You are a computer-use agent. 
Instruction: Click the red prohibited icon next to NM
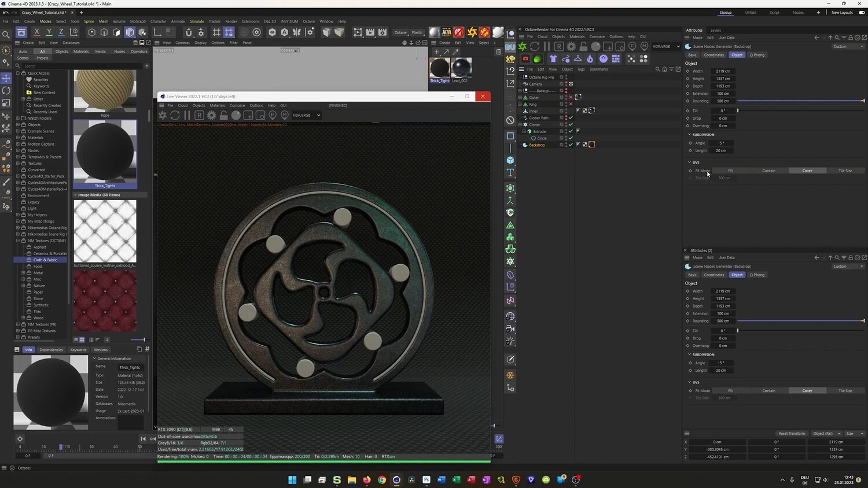[x=459, y=32]
